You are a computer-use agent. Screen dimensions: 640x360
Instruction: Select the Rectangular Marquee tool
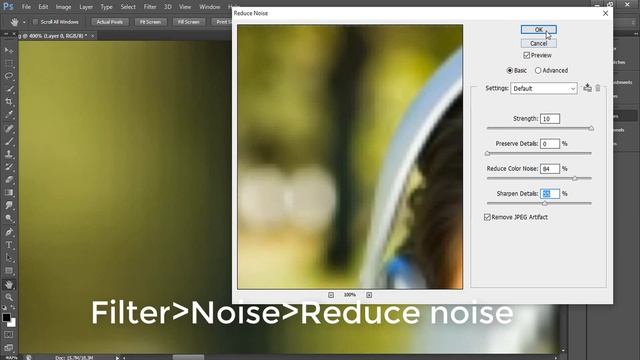click(9, 63)
